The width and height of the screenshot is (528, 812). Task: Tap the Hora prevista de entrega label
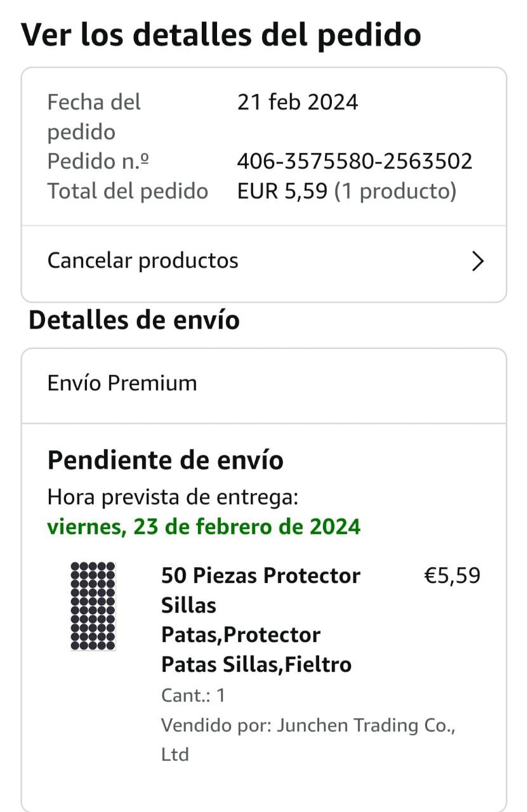coord(173,497)
